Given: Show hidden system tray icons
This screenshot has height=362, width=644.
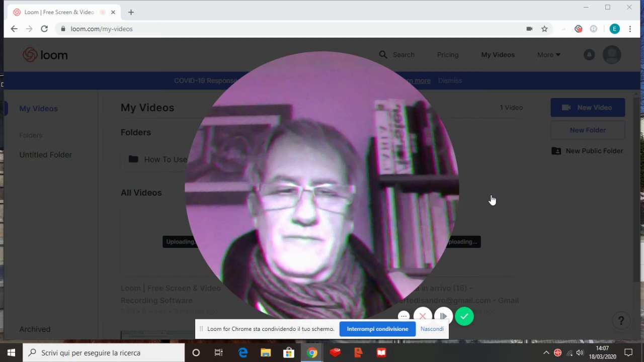Looking at the screenshot, I should pyautogui.click(x=546, y=353).
